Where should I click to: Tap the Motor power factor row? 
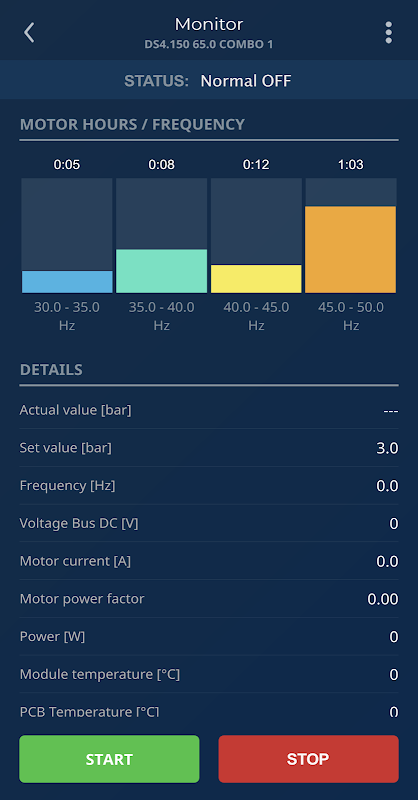(209, 599)
